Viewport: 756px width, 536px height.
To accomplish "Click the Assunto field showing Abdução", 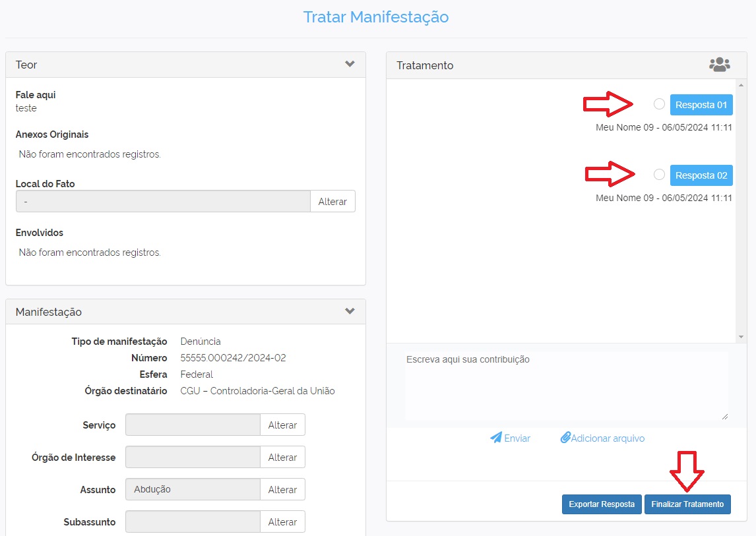I will pyautogui.click(x=193, y=490).
